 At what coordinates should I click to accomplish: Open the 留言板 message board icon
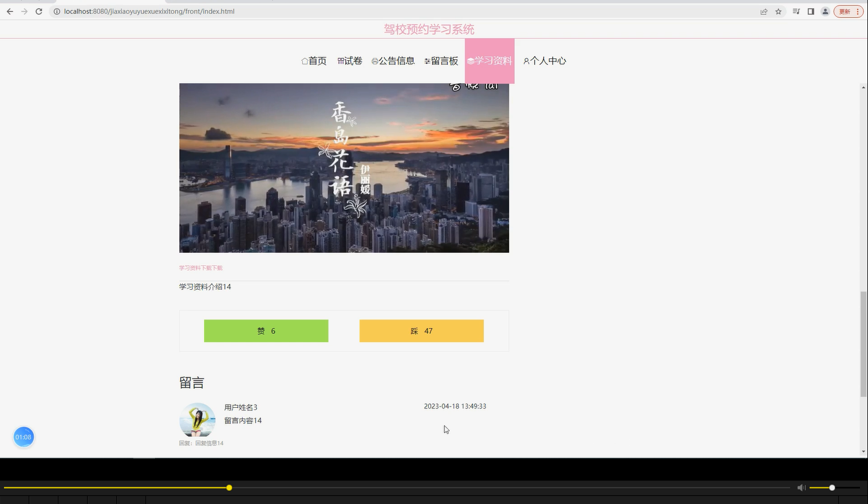tap(427, 61)
